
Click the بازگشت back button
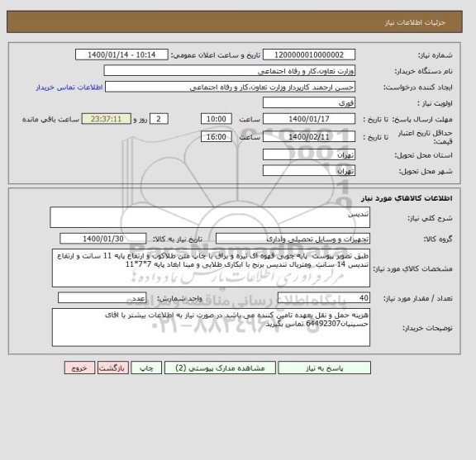(113, 368)
